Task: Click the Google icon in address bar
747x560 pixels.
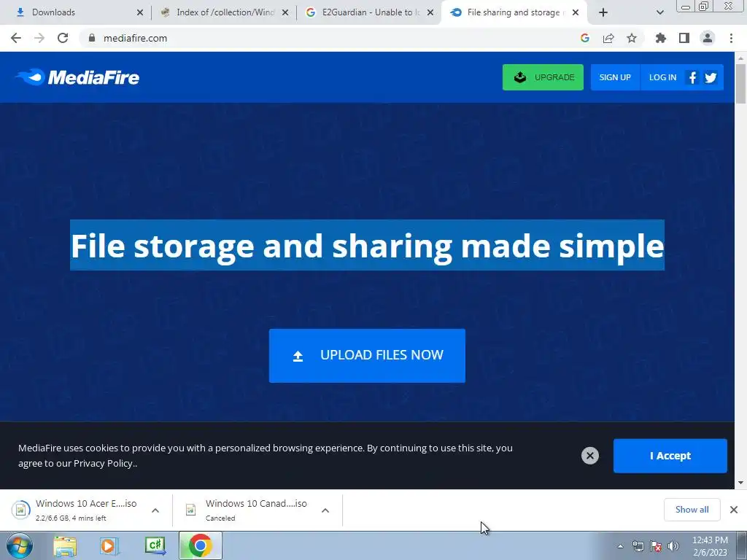Action: 585,38
